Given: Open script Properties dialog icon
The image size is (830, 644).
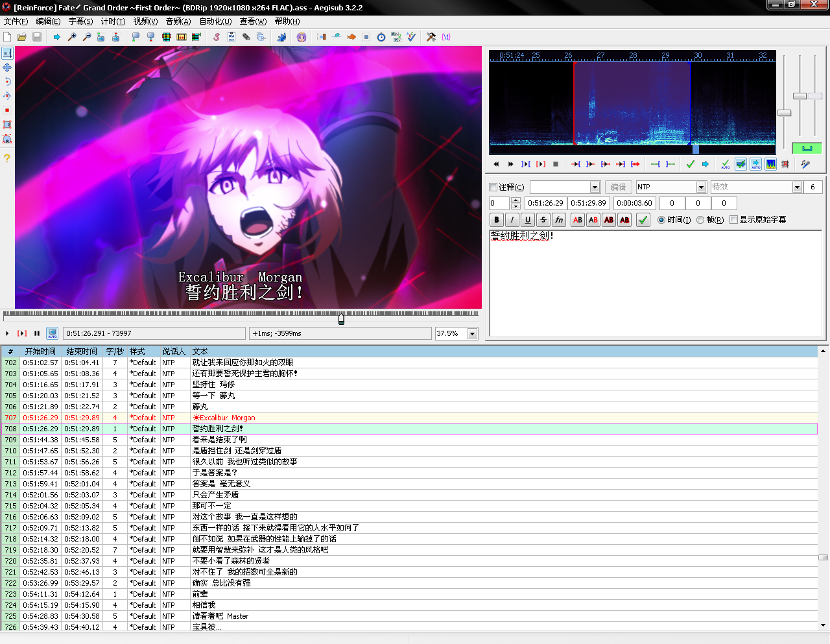Looking at the screenshot, I should (231, 37).
